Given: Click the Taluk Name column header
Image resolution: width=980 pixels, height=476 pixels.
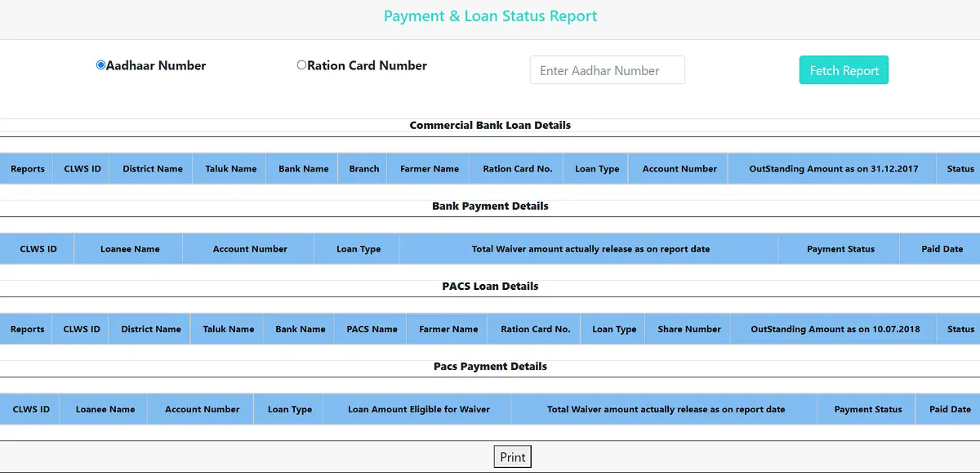Looking at the screenshot, I should click(229, 169).
